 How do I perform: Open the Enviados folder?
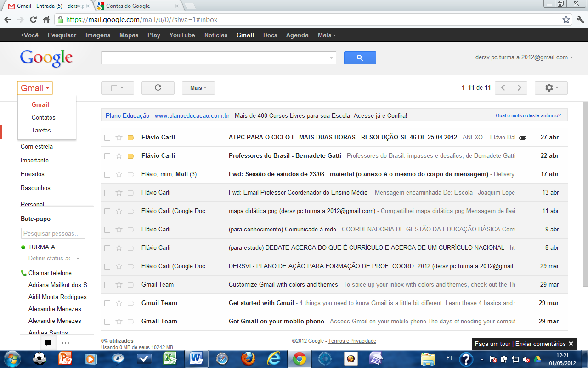tap(33, 174)
